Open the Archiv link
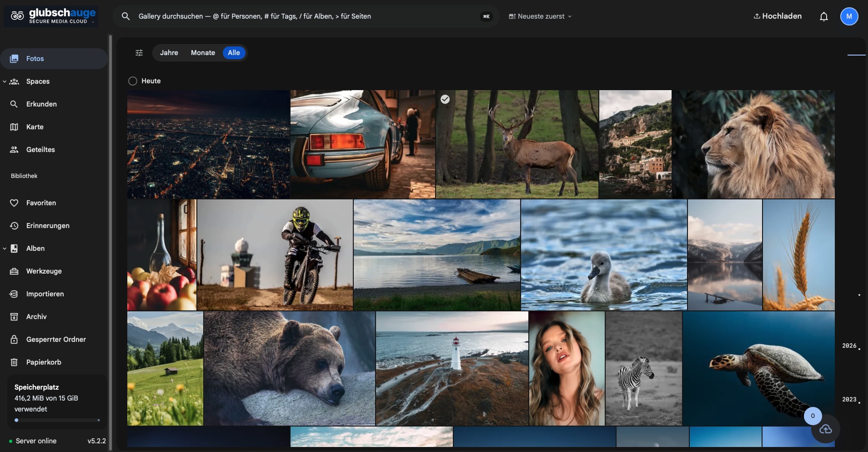The width and height of the screenshot is (868, 452). coord(54,317)
